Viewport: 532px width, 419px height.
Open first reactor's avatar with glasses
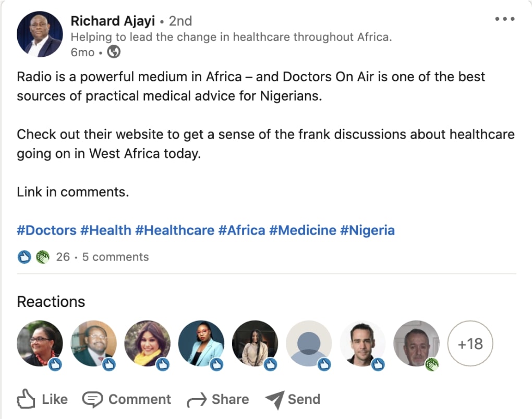(x=40, y=343)
